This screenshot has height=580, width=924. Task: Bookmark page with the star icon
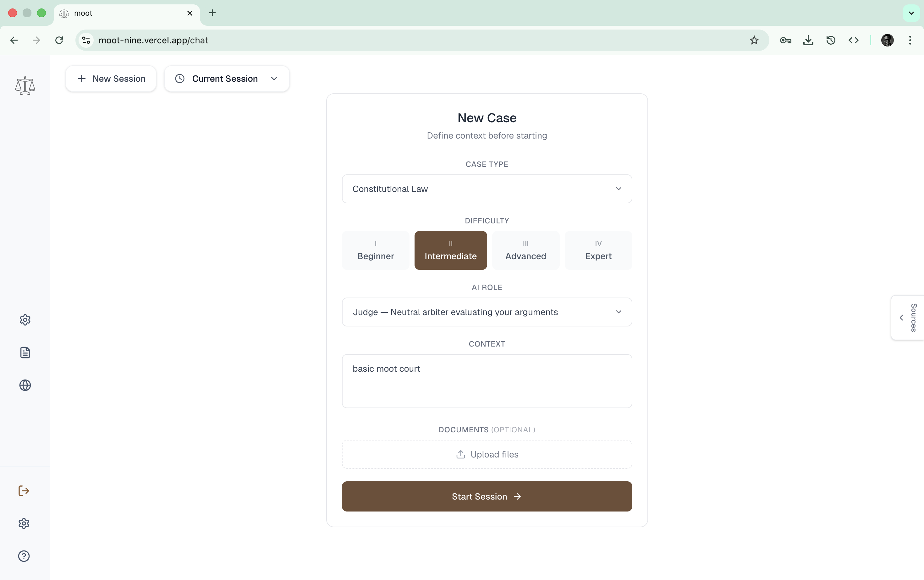point(754,40)
